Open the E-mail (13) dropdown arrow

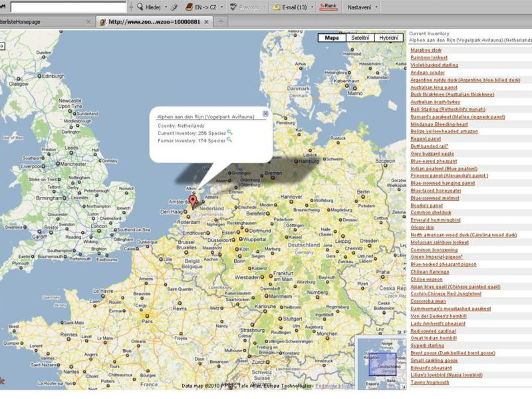click(x=312, y=7)
